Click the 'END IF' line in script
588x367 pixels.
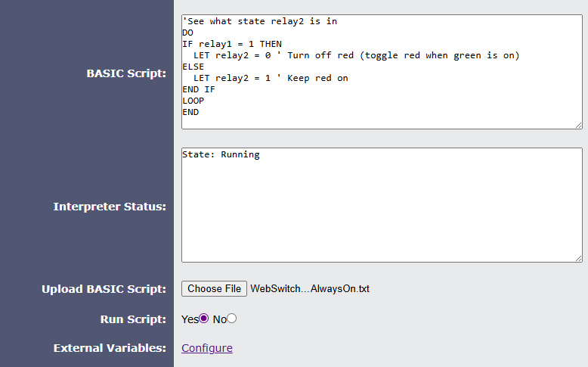(x=199, y=89)
